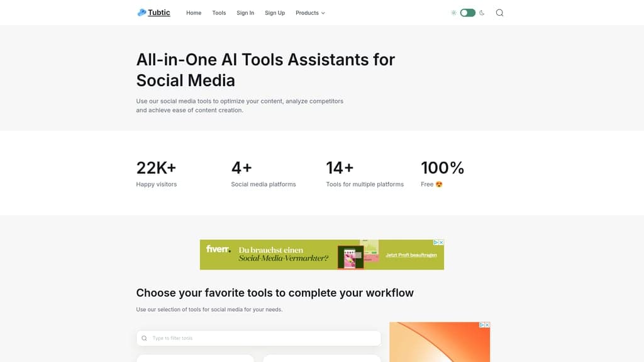Click the magnifier icon inside the filter box
The height and width of the screenshot is (362, 644).
[145, 338]
